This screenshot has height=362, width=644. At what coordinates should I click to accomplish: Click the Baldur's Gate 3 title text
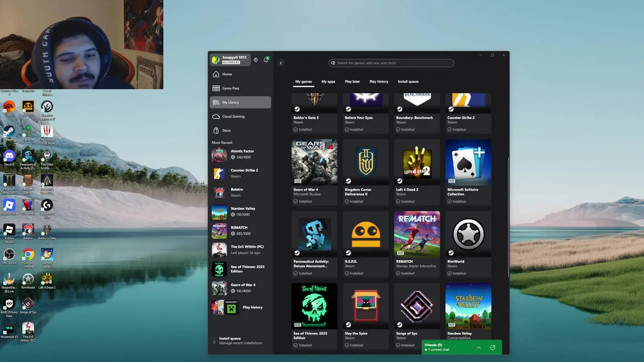coord(306,118)
